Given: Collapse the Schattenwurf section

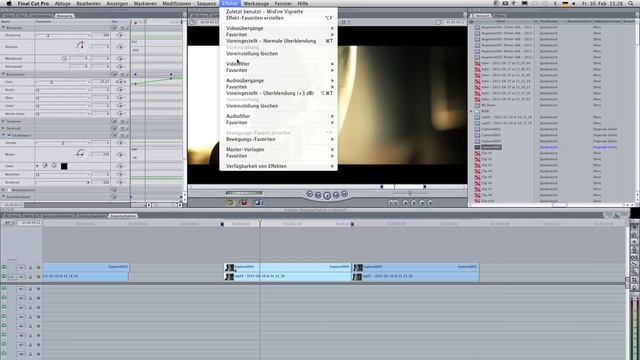Looking at the screenshot, I should coord(4,135).
